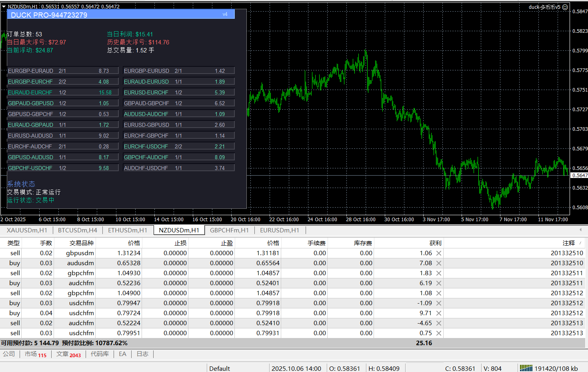The width and height of the screenshot is (588, 372).
Task: Open the NZDUSDm chart dropdown triangle
Action: click(x=4, y=6)
